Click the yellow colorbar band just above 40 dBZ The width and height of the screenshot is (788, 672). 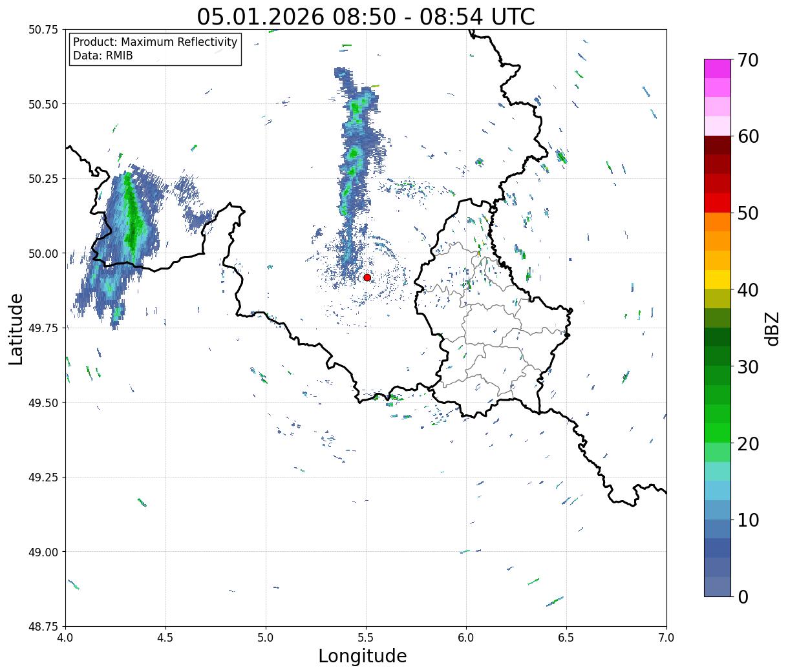[718, 279]
